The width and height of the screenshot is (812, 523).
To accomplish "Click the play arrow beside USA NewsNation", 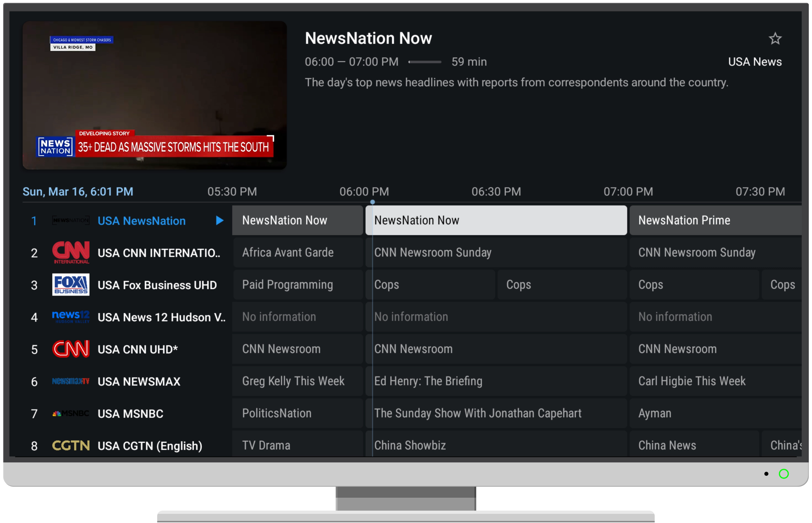I will click(220, 221).
